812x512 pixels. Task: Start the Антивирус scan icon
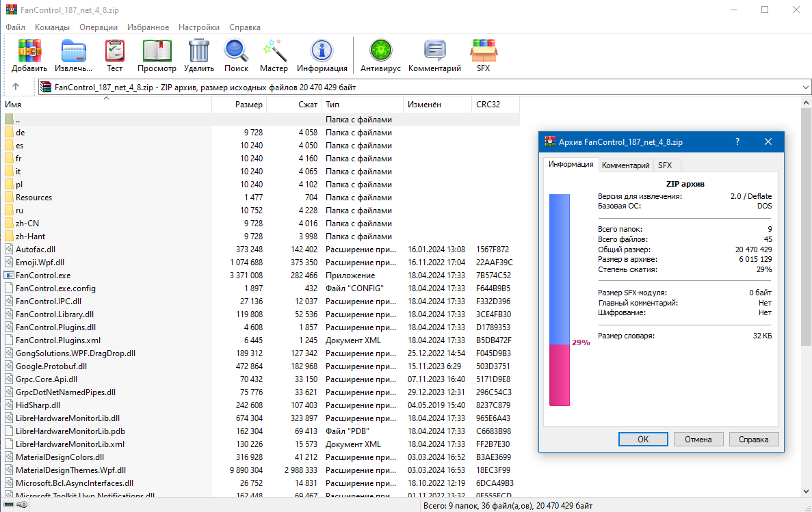pos(380,55)
